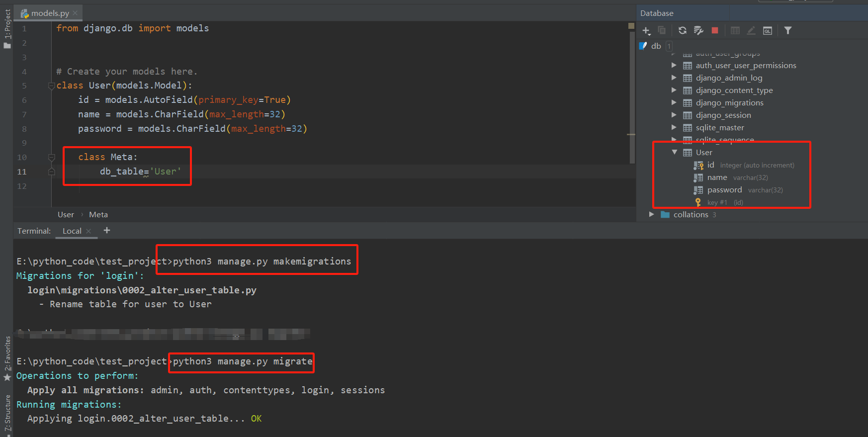Click the django_admin_log table icon
The height and width of the screenshot is (437, 868).
688,78
